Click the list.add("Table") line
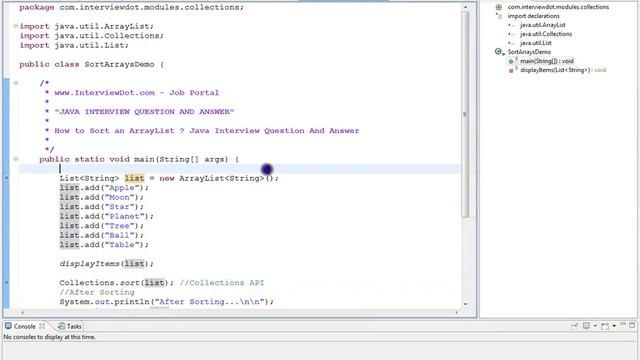Screen dimensions: 640x360 (104, 244)
